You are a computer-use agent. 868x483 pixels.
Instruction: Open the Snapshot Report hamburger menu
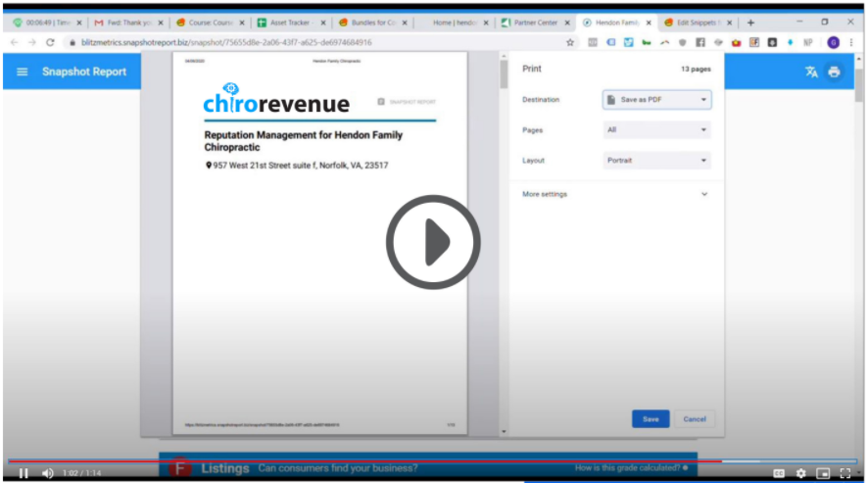click(x=23, y=72)
